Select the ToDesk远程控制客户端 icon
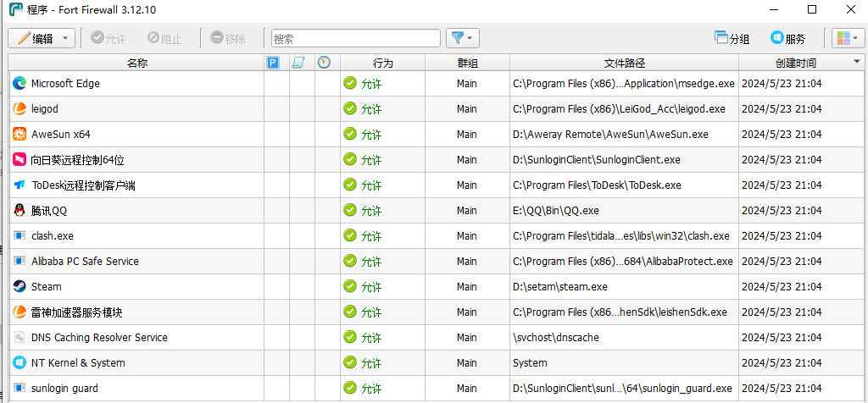This screenshot has width=868, height=403. click(x=19, y=185)
